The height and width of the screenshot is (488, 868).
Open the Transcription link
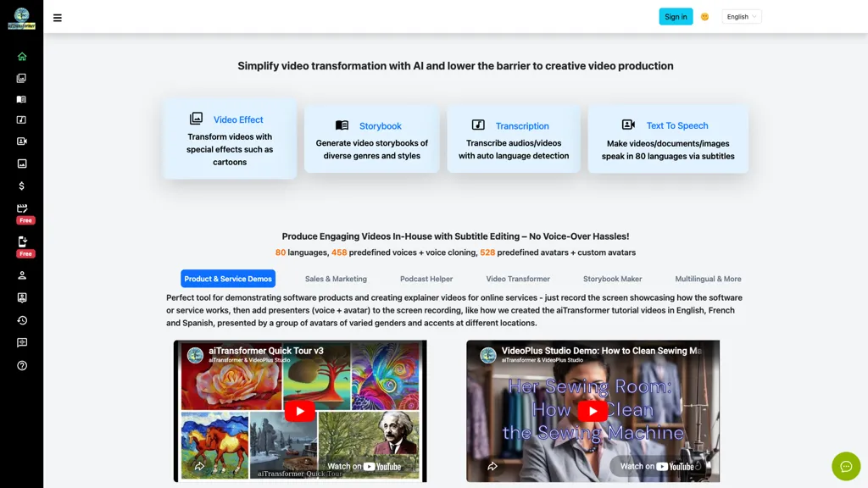pyautogui.click(x=522, y=126)
